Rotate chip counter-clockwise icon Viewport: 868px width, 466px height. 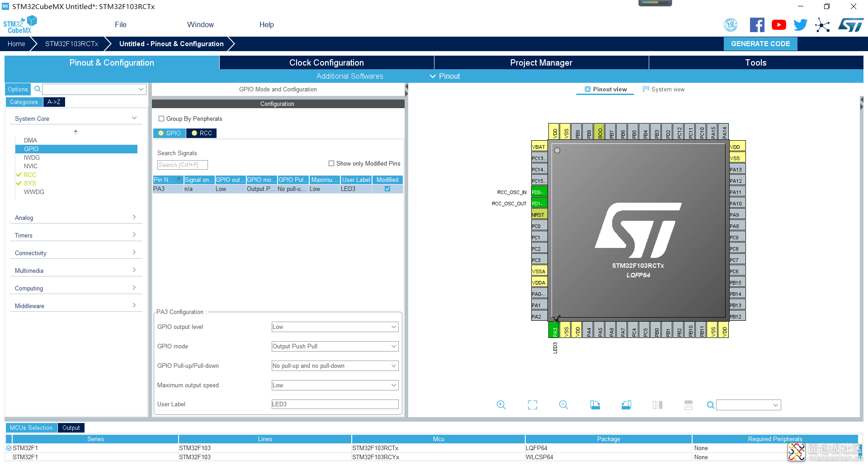(626, 405)
